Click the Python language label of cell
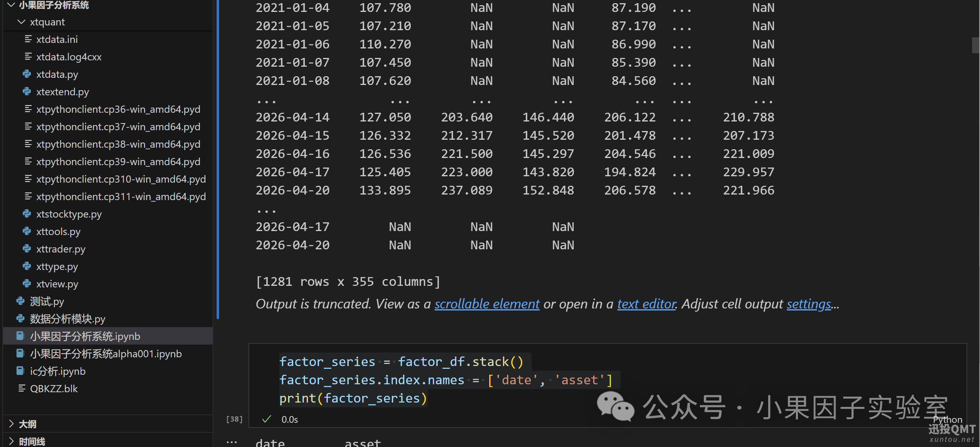The height and width of the screenshot is (447, 980). [947, 420]
